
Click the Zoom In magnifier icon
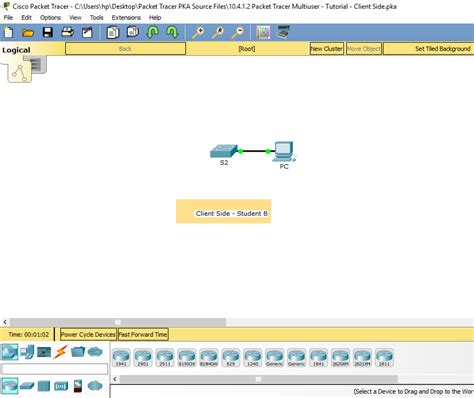[198, 33]
